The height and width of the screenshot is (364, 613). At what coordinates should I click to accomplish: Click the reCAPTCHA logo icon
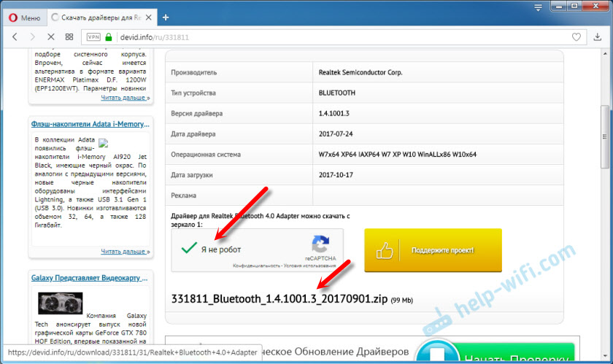(320, 244)
